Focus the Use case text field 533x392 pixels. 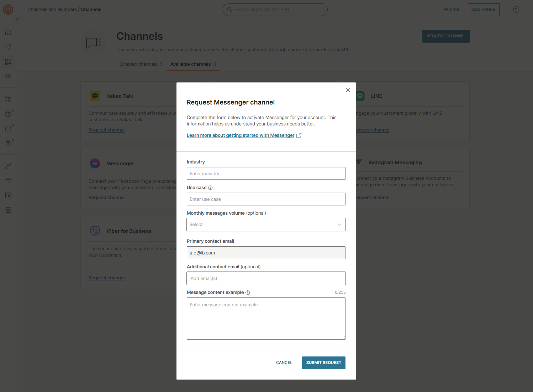[266, 199]
